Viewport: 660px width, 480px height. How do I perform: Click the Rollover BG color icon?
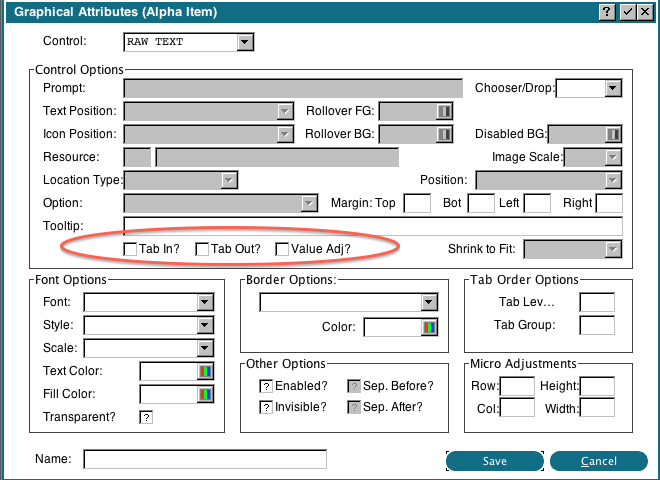tap(444, 133)
